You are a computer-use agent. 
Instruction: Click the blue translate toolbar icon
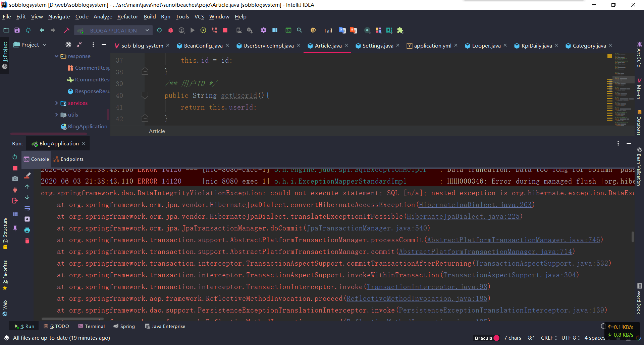(342, 30)
